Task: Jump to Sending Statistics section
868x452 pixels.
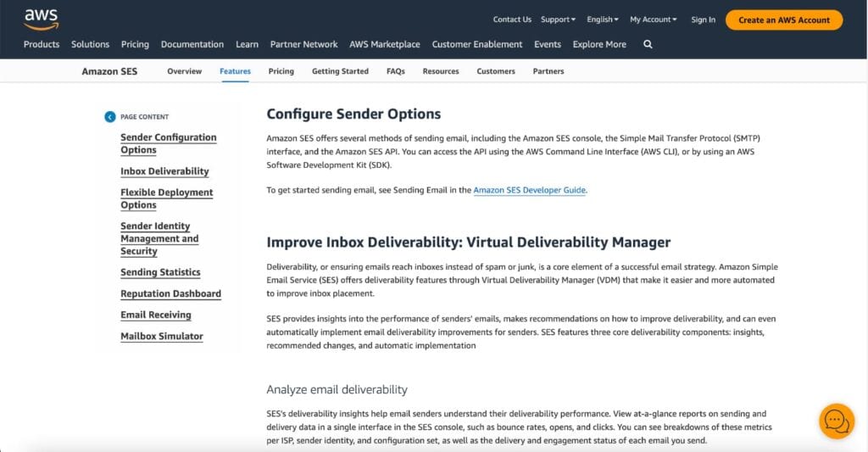Action: coord(160,272)
